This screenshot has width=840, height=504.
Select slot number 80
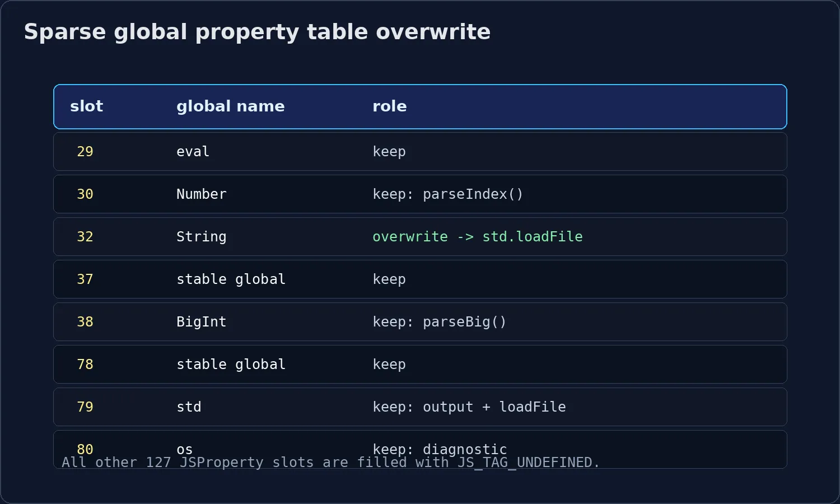coord(85,449)
